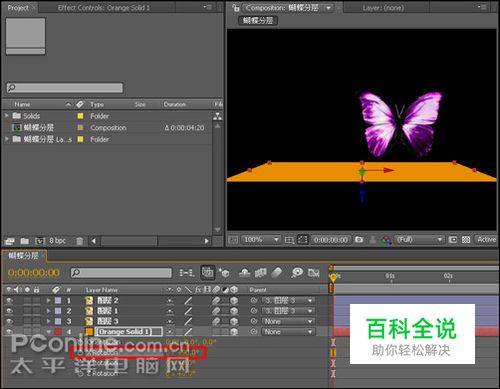The image size is (500, 389).
Task: Click lavender label swatch of layer 1
Action: (58, 300)
